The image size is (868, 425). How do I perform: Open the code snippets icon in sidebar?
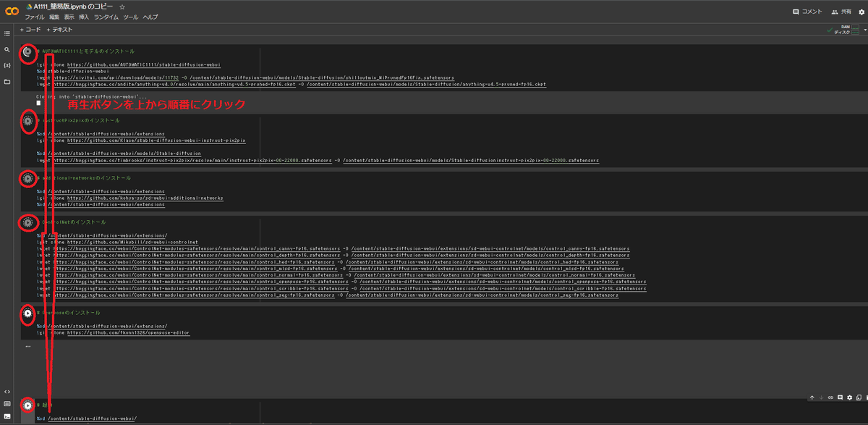point(7,392)
